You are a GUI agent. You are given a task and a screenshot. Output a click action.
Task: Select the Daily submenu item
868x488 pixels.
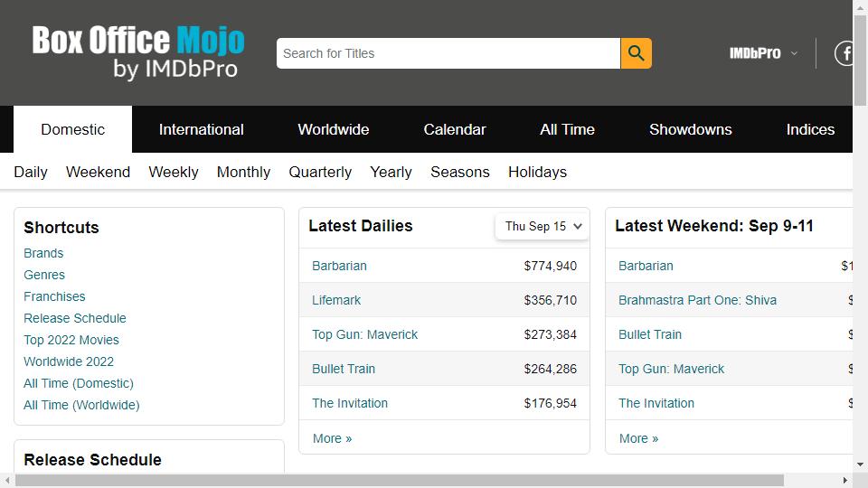coord(31,172)
